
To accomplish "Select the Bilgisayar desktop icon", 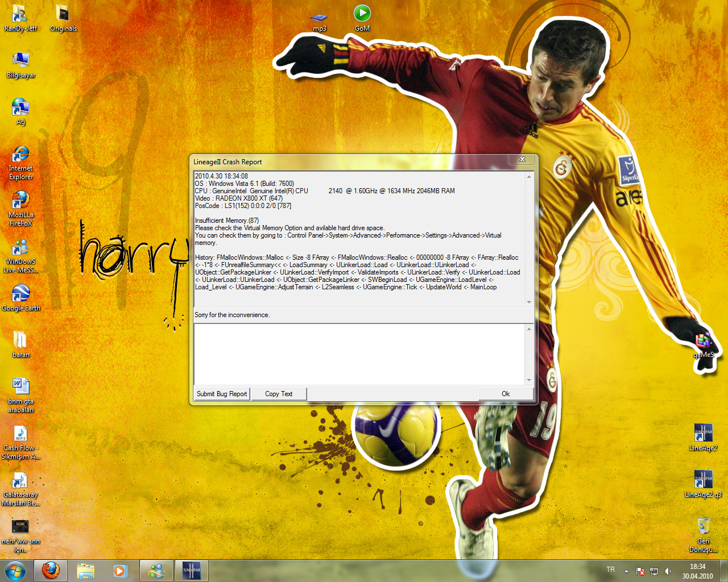I will [x=21, y=65].
